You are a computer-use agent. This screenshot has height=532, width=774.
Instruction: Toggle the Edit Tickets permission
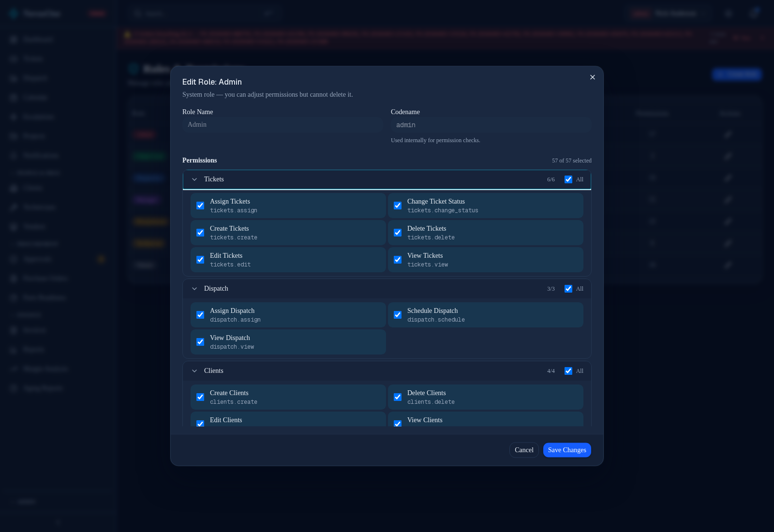[x=200, y=260]
